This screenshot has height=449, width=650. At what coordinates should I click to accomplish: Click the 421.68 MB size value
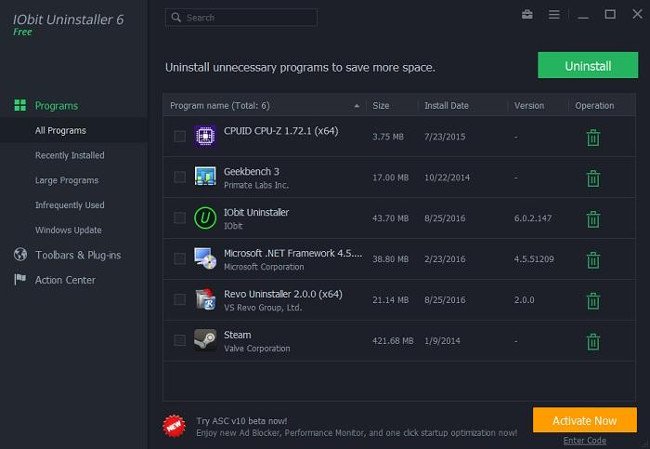(393, 341)
